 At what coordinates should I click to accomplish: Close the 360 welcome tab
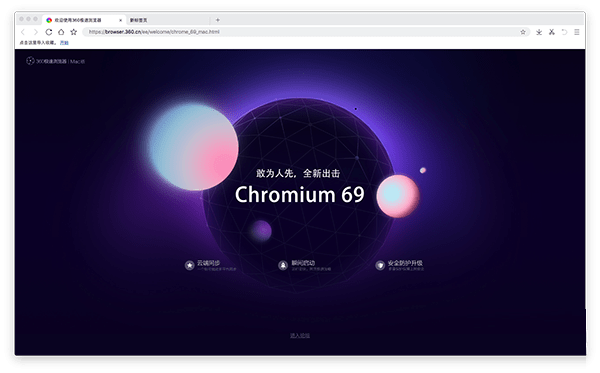(x=120, y=20)
